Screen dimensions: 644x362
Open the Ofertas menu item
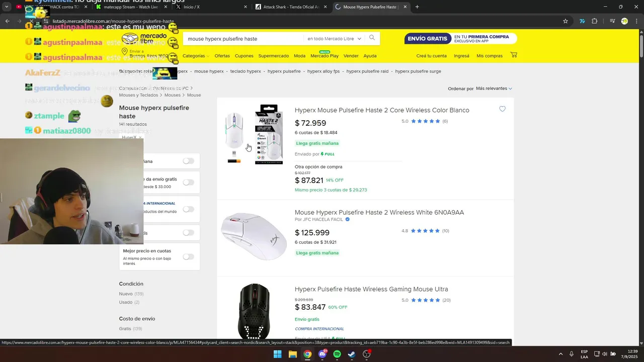[222, 56]
